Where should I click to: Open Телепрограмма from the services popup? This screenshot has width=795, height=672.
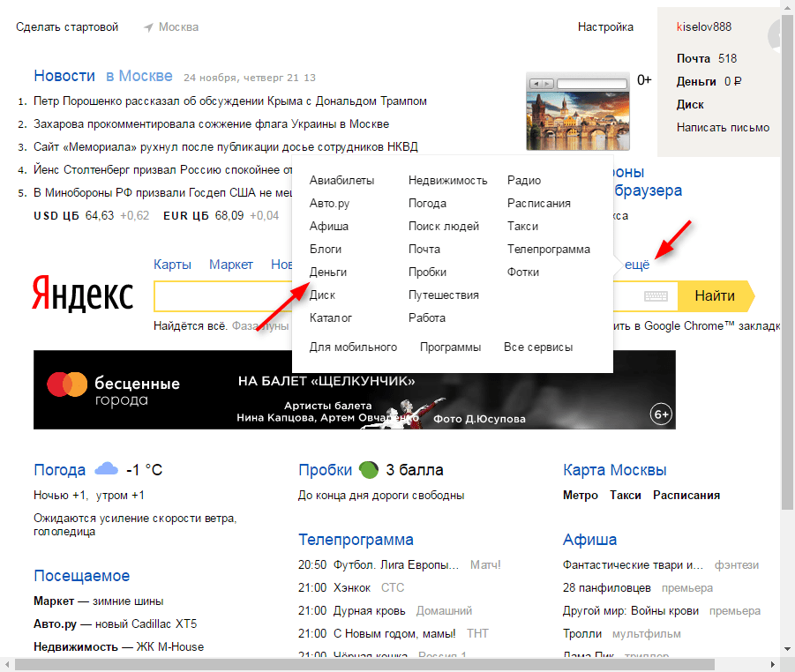coord(549,250)
